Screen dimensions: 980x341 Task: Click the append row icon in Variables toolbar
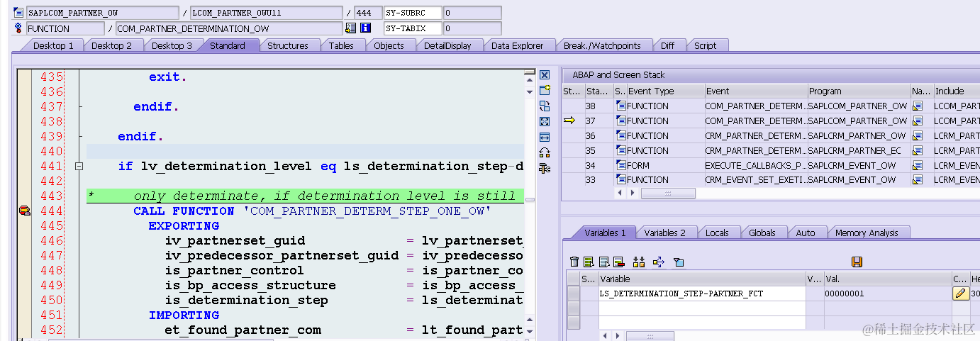pyautogui.click(x=603, y=262)
